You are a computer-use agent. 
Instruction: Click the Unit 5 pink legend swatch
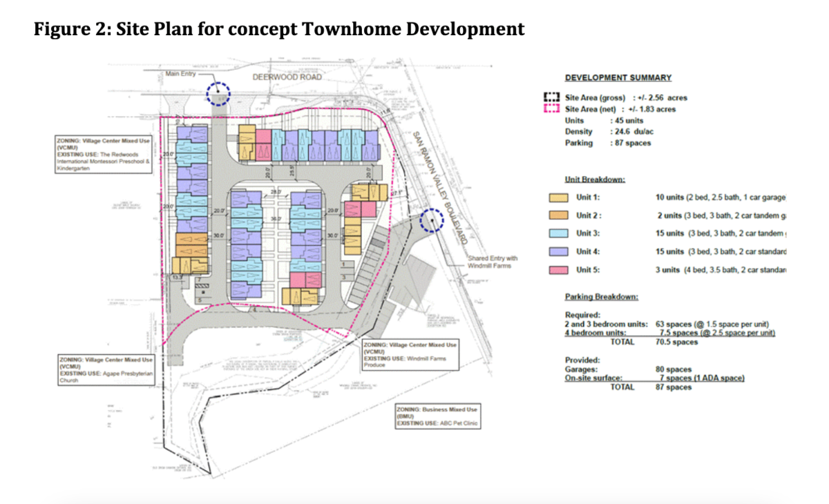558,269
